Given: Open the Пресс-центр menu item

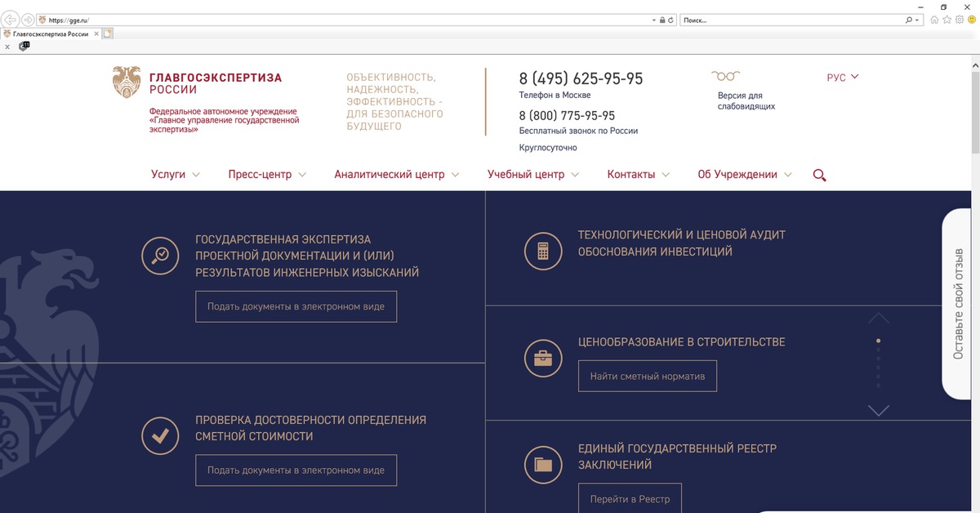Looking at the screenshot, I should point(266,175).
